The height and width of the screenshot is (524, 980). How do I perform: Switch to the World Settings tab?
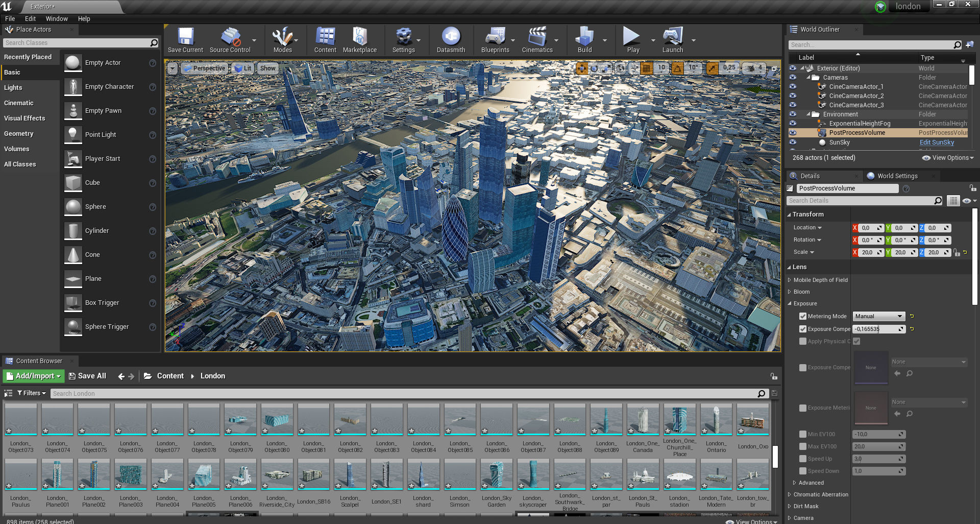click(897, 176)
